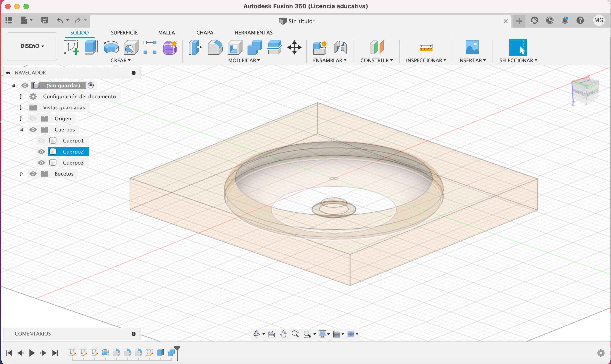Play the design timeline
611x364 pixels.
point(32,353)
